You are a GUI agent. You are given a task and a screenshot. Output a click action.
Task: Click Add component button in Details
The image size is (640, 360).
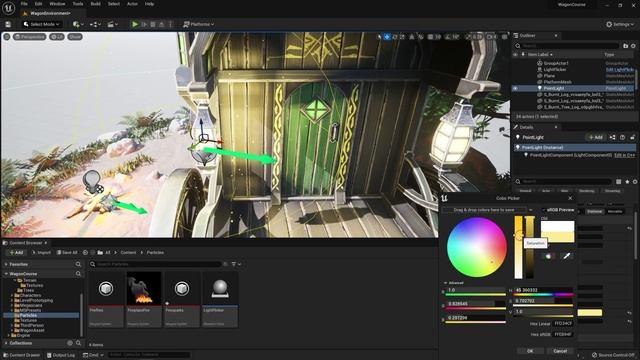[595, 138]
